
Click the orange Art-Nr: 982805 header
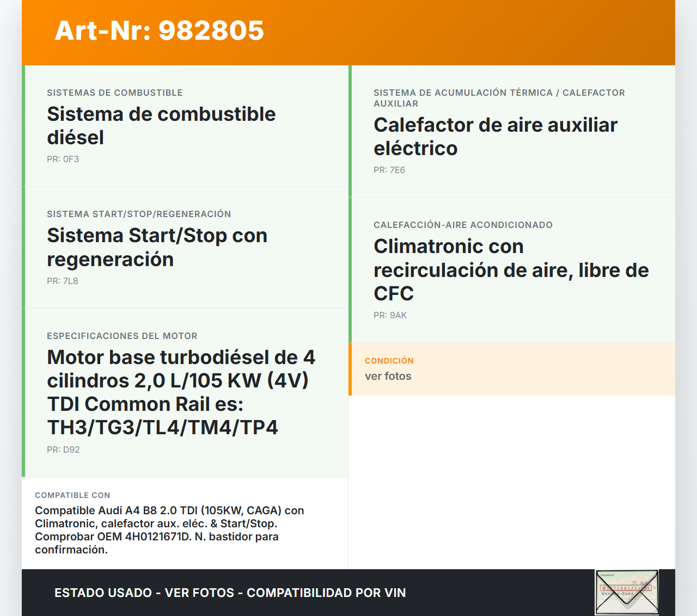(x=159, y=31)
